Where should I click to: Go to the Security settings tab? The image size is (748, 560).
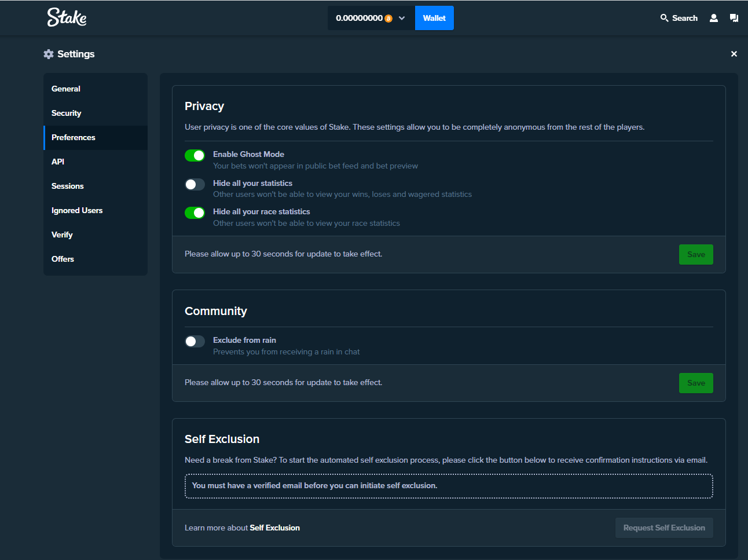click(x=67, y=113)
